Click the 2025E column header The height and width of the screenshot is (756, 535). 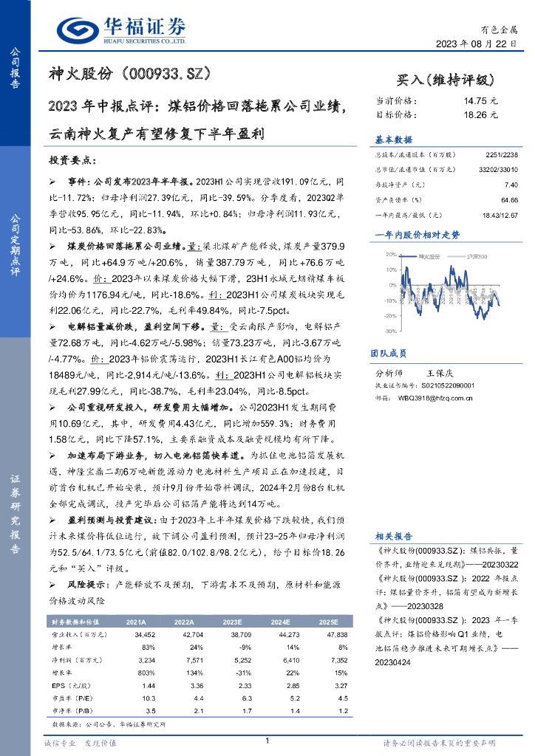[x=329, y=622]
